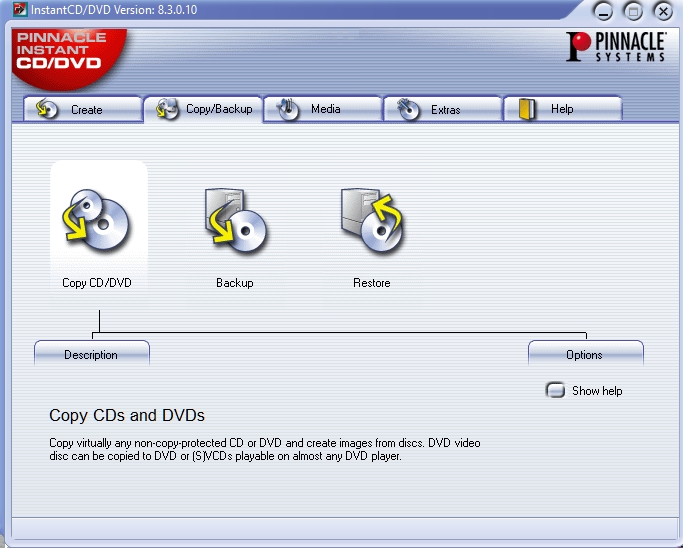Click the Copy CDs and DVDs heading
The height and width of the screenshot is (548, 683).
coord(127,415)
